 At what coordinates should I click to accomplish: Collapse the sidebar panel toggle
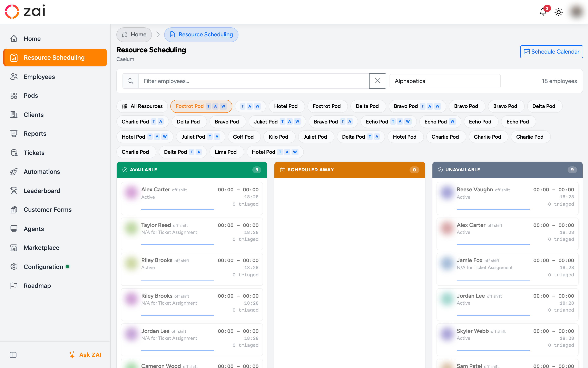[x=13, y=355]
